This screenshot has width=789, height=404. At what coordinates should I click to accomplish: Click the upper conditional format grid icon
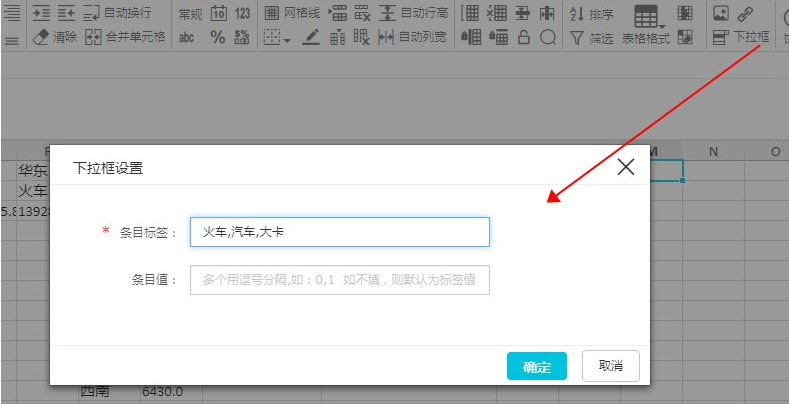685,13
